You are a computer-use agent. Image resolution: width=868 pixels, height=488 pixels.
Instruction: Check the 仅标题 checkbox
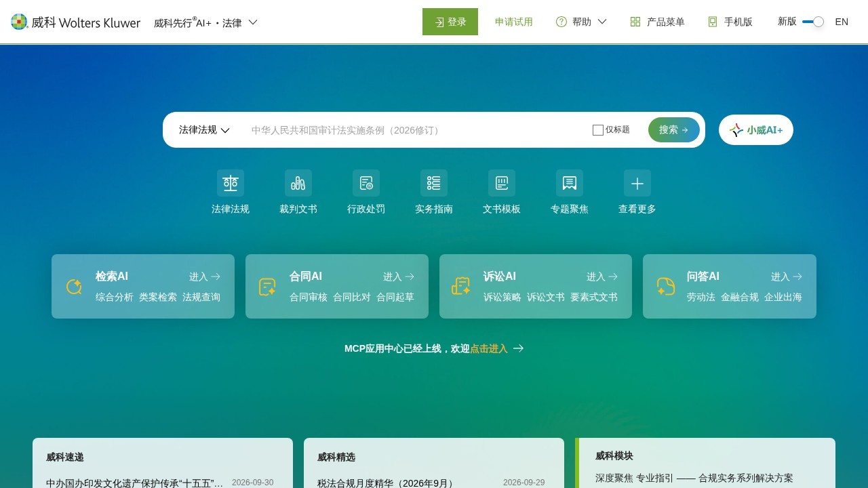(598, 130)
